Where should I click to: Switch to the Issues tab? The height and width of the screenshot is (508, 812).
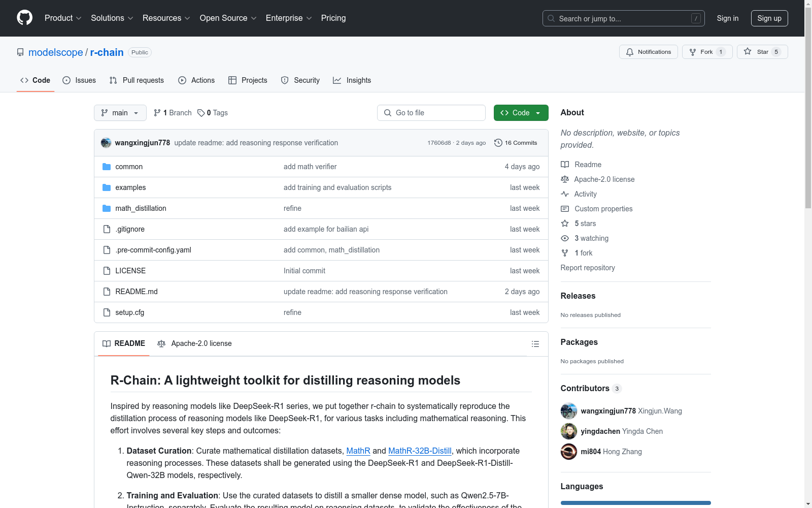click(79, 80)
